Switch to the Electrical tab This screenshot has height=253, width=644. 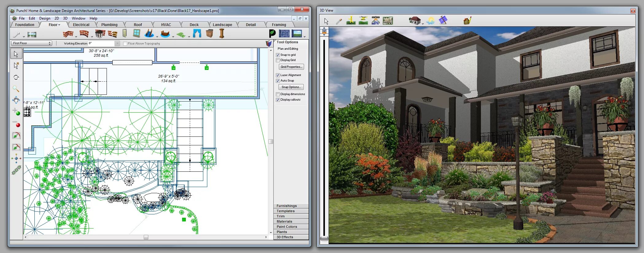[x=81, y=25]
